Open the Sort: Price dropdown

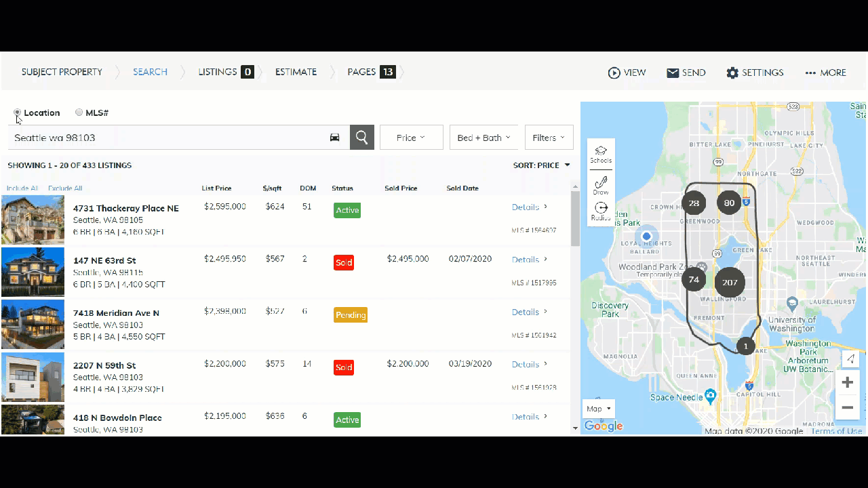pos(541,165)
